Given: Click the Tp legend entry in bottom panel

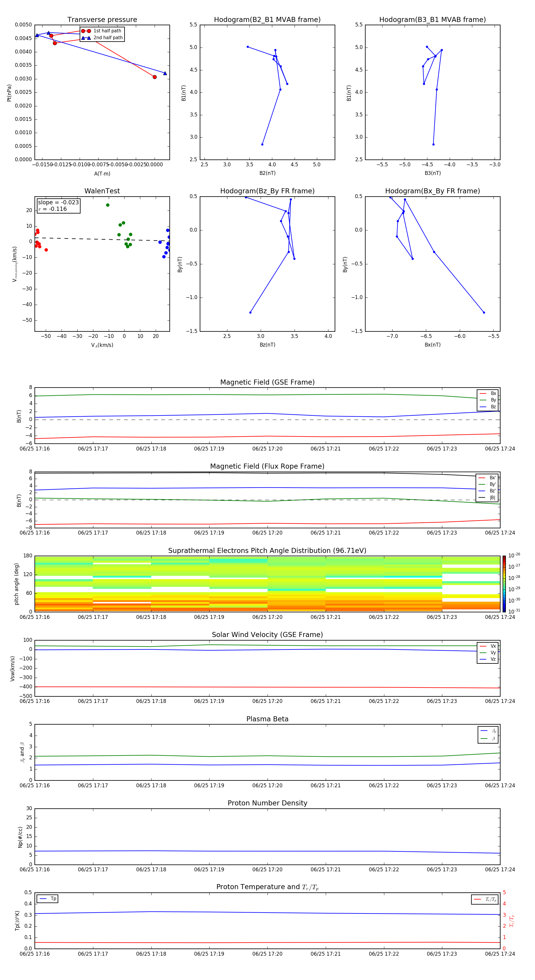Looking at the screenshot, I should [x=48, y=899].
